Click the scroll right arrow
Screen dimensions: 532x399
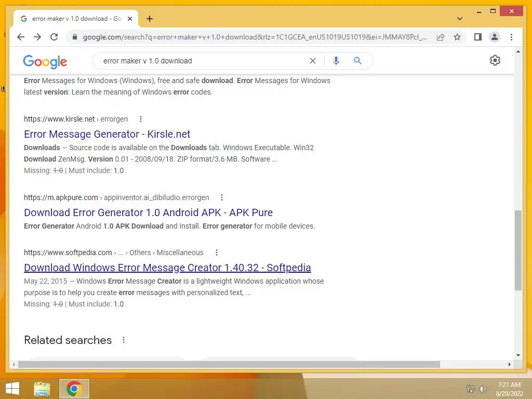509,364
